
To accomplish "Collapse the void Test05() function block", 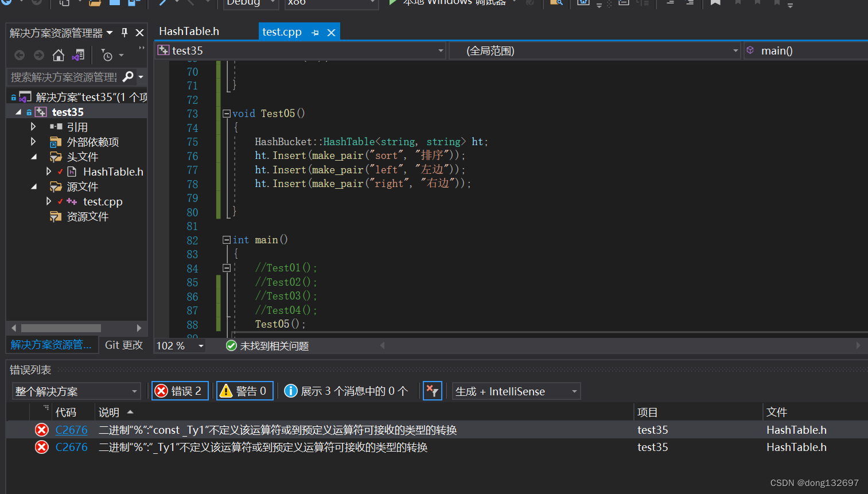I will click(227, 114).
